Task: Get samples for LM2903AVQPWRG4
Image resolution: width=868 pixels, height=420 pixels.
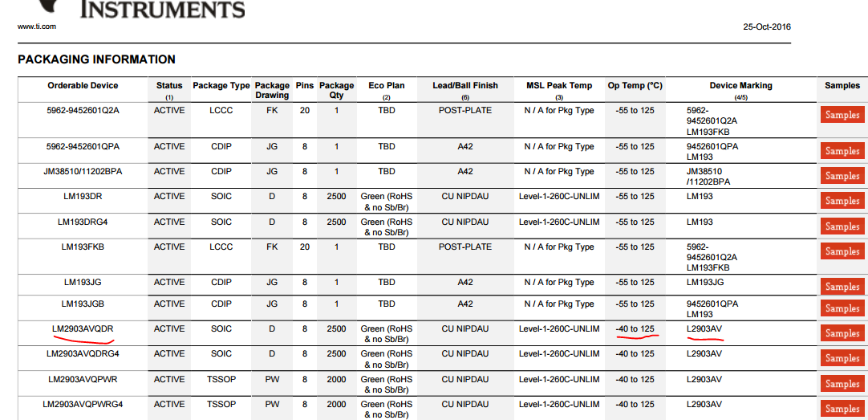Action: click(842, 409)
